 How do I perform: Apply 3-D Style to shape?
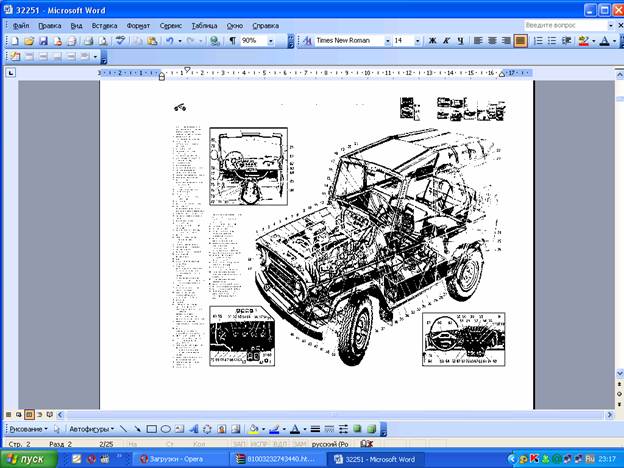click(371, 429)
